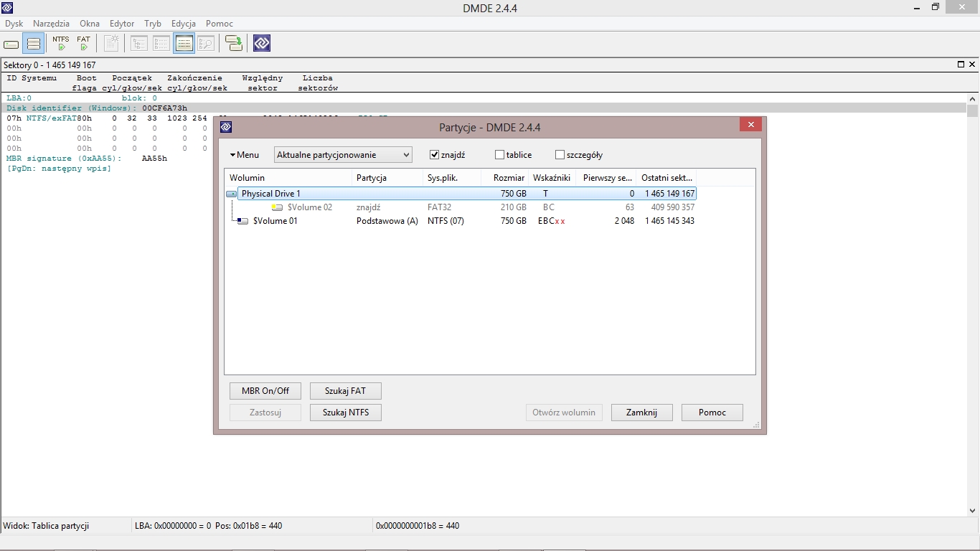Screen dimensions: 980x551
Task: Toggle the znajdź checkbox
Action: tap(434, 155)
